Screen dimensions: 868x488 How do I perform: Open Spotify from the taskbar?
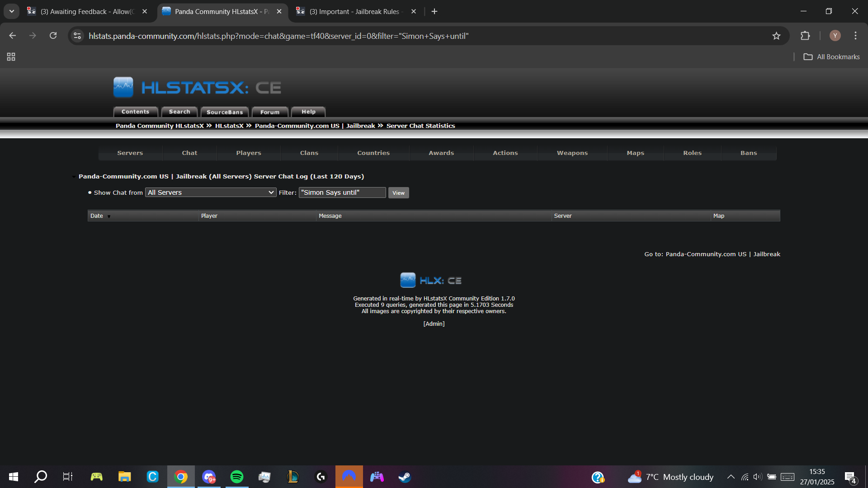coord(236,477)
